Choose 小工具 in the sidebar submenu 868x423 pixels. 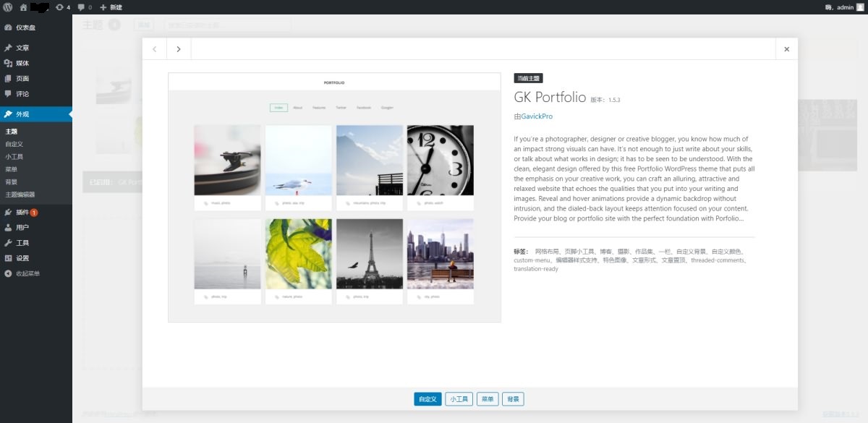[14, 156]
